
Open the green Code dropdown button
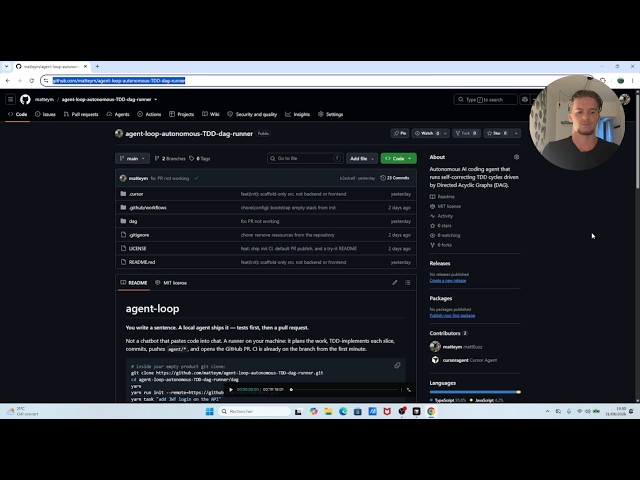tap(398, 158)
